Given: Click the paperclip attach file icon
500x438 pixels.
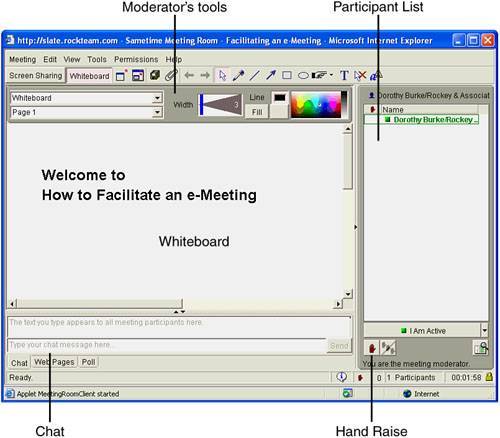Looking at the screenshot, I should click(x=171, y=75).
